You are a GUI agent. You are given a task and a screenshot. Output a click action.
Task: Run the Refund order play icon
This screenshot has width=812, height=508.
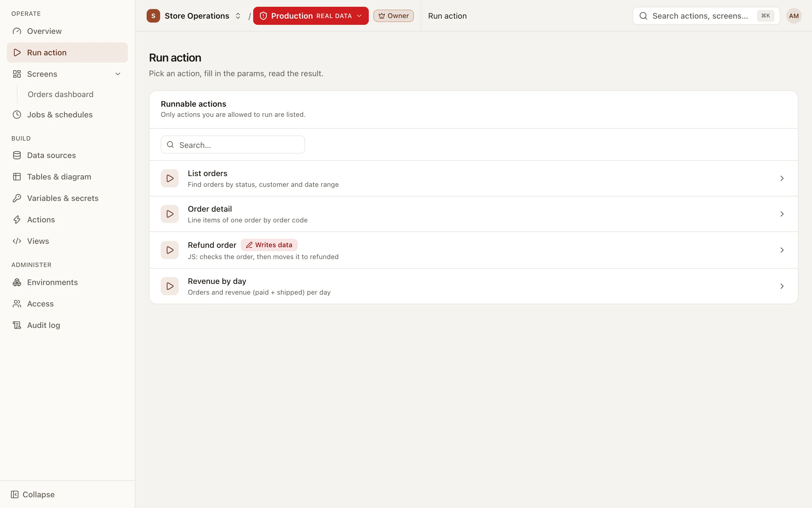(x=170, y=250)
